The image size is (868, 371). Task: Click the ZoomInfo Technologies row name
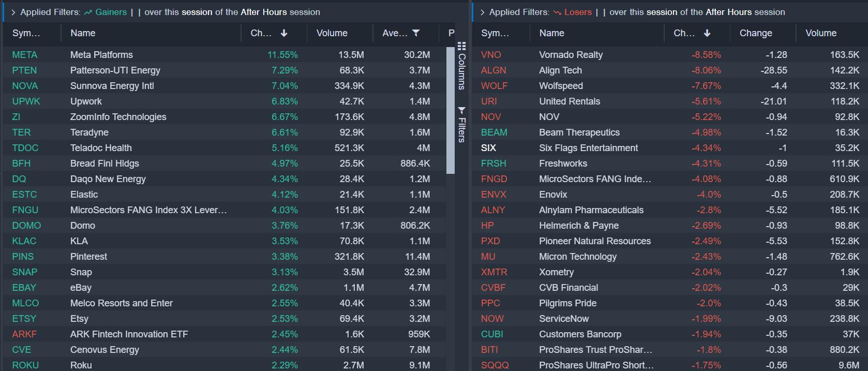(x=118, y=117)
